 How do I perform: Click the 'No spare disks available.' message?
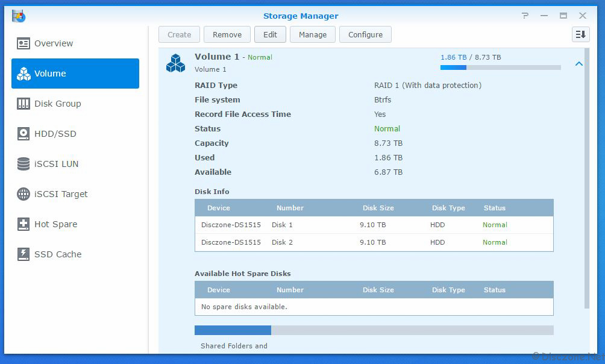click(244, 307)
